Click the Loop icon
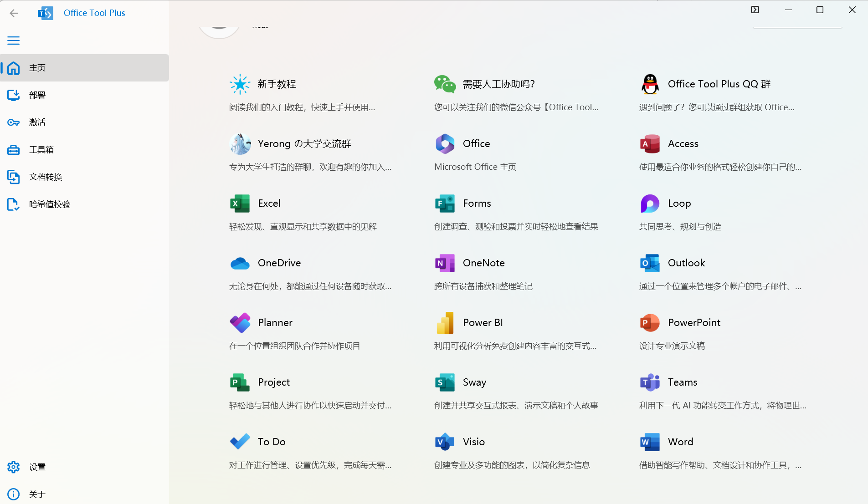 (x=650, y=204)
